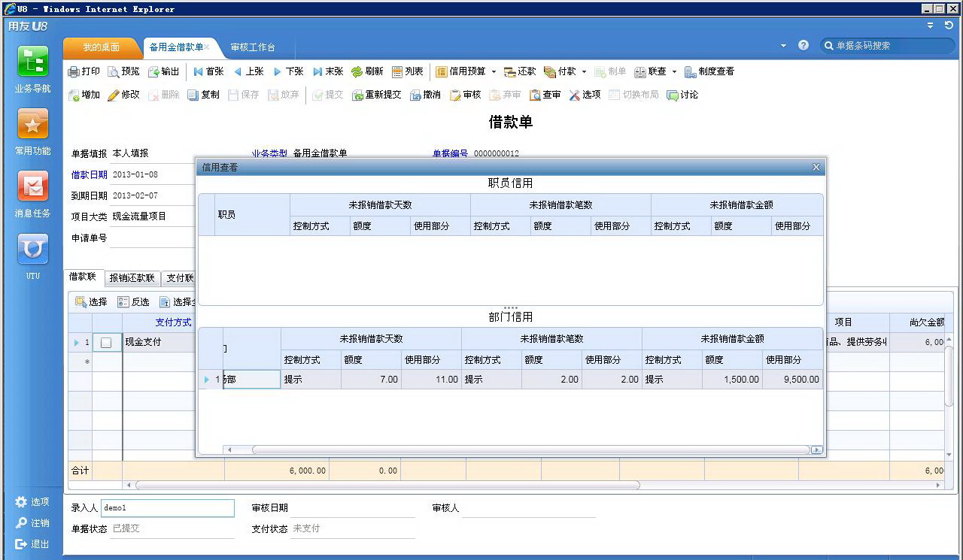
Task: Select the 备用金借款单 tab
Action: coord(176,47)
